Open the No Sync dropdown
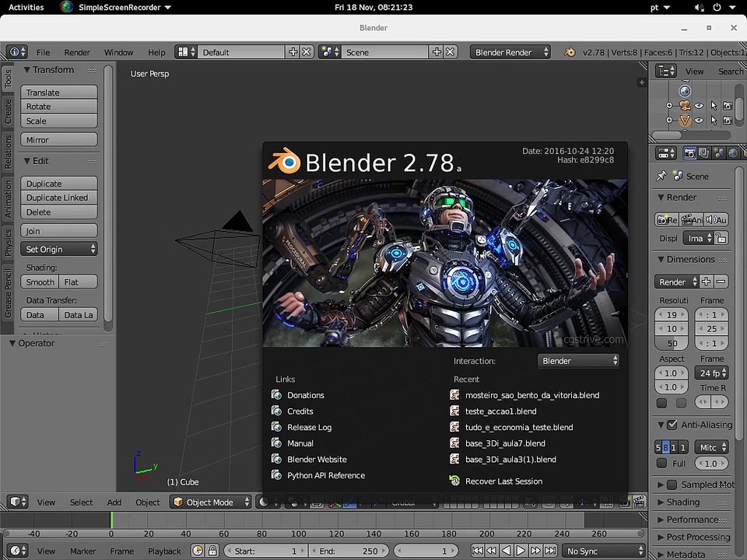The image size is (747, 560). [x=604, y=551]
